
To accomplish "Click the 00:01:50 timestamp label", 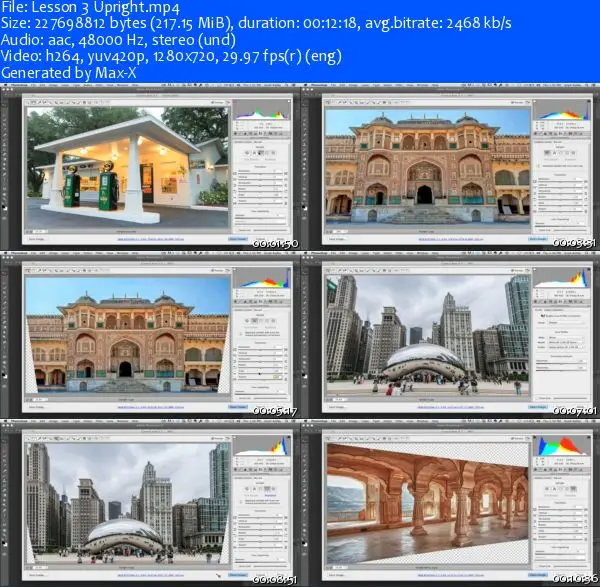I will coord(276,243).
